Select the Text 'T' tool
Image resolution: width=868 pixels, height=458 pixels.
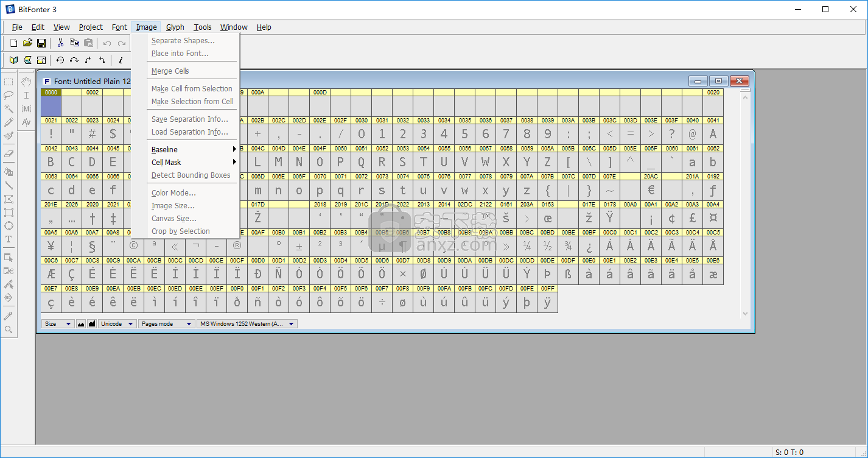point(9,239)
